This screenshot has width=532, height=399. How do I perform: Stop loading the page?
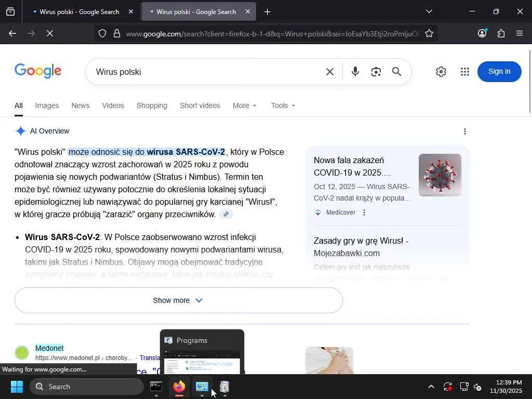pyautogui.click(x=49, y=33)
